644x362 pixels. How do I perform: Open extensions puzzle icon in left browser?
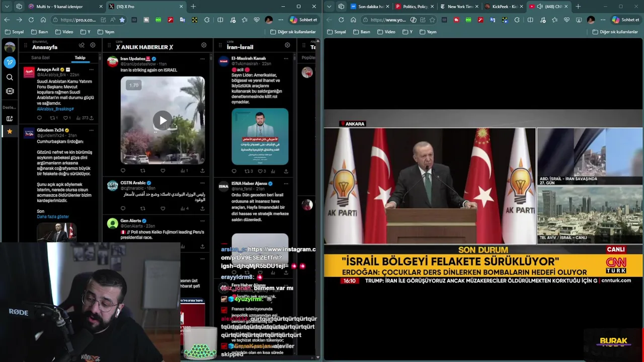[207, 20]
